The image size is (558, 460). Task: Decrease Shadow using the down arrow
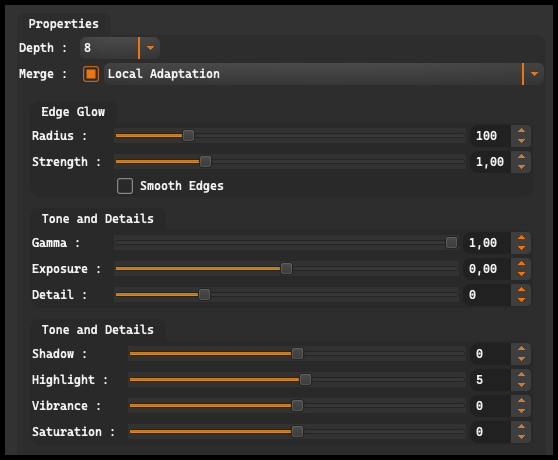click(x=521, y=359)
